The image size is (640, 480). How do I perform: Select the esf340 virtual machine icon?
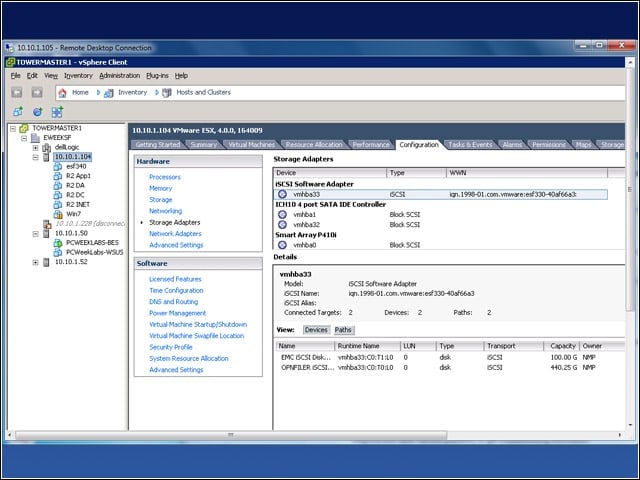(58, 167)
